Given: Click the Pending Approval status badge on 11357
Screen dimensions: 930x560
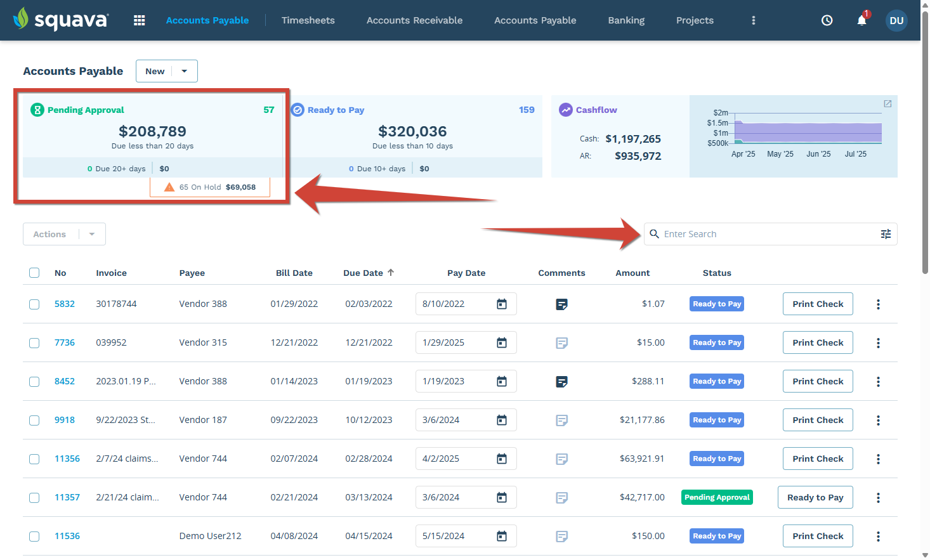Looking at the screenshot, I should (717, 497).
